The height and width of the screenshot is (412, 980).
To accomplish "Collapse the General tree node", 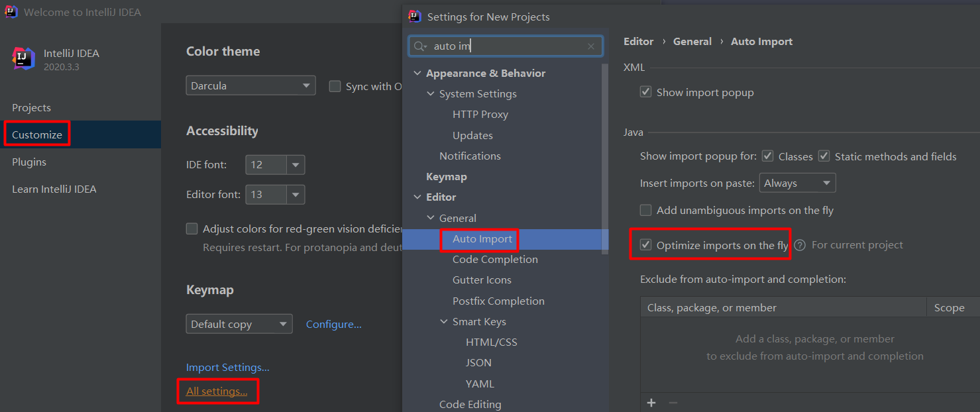I will tap(430, 218).
